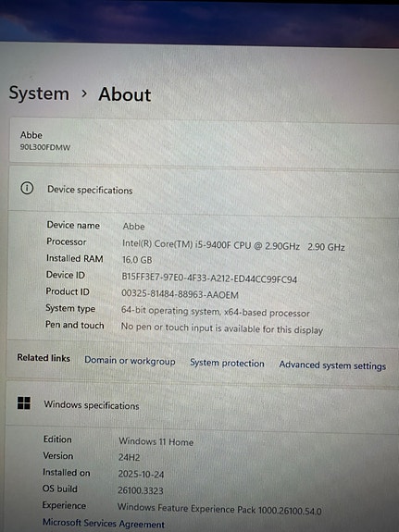
Task: Click the Windows logo icon beside Windows specifications
Action: (24, 403)
